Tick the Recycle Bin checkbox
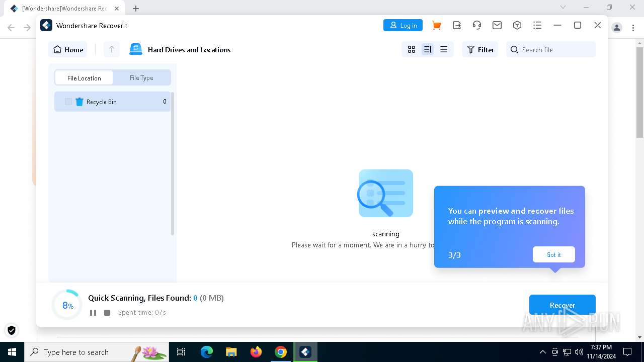Screen dimensions: 644x362 click(x=68, y=102)
